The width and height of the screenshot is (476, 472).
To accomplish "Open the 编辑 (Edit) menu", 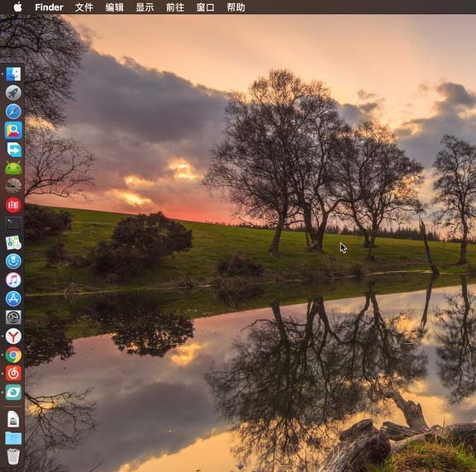I will [114, 7].
